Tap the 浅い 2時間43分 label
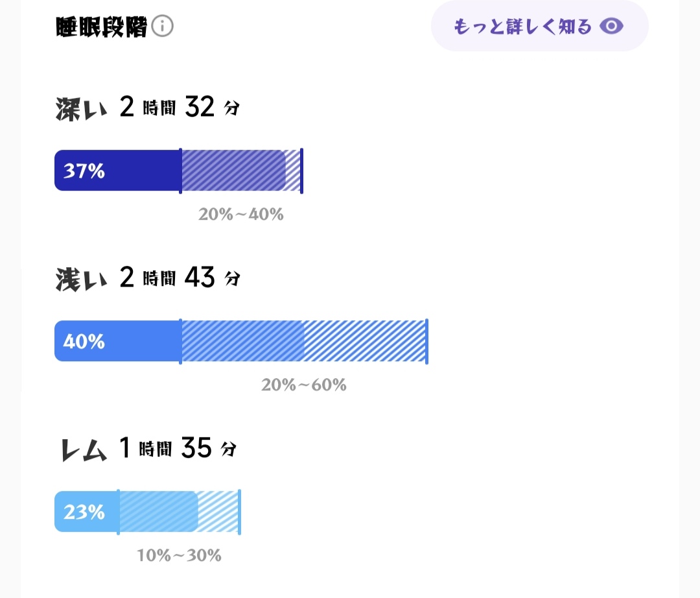 (x=148, y=278)
